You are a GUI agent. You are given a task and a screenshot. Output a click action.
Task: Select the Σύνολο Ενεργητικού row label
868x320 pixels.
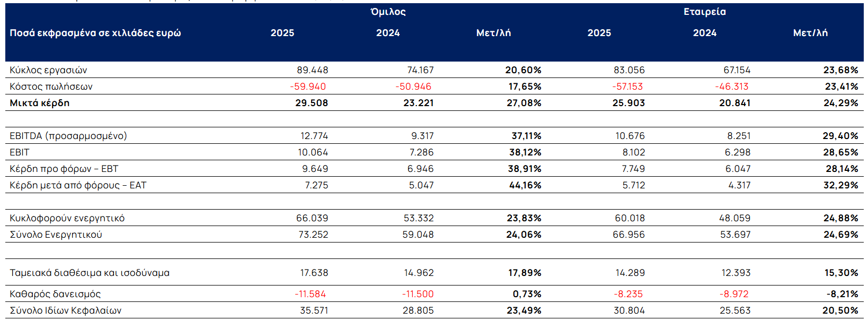click(56, 235)
